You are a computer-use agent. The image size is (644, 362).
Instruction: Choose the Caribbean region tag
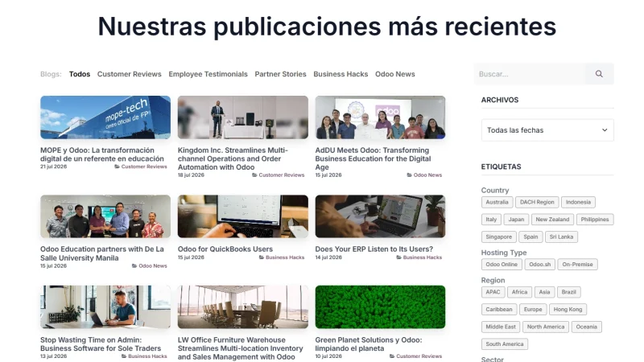click(499, 310)
